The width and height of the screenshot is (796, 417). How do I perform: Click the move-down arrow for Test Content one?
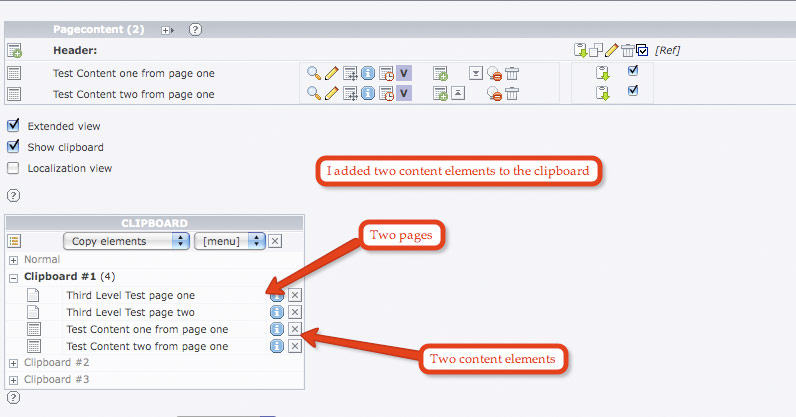(x=475, y=73)
